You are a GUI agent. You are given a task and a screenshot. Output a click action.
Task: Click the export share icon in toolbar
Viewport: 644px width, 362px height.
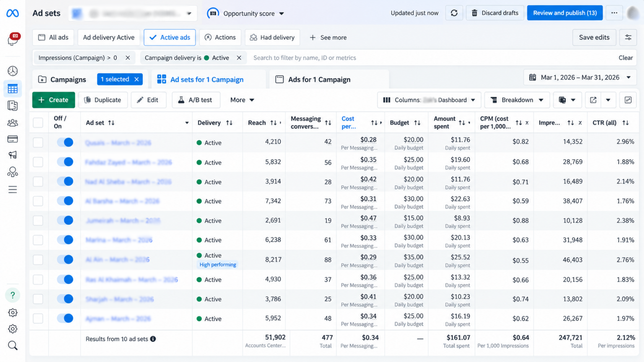[593, 100]
